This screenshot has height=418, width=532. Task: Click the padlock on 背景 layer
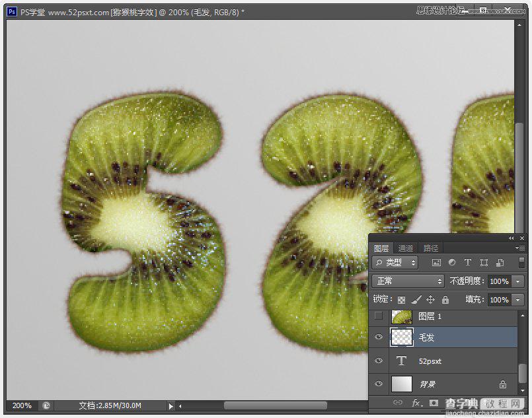(503, 384)
